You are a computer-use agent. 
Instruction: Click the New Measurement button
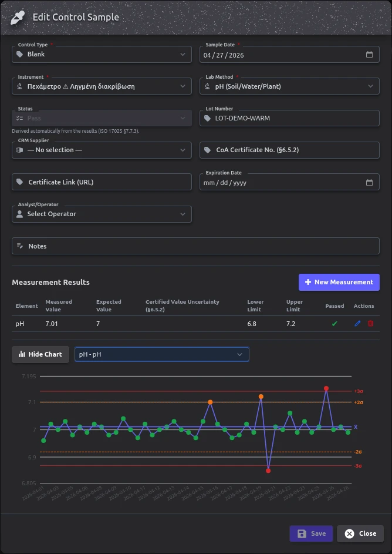tap(339, 283)
